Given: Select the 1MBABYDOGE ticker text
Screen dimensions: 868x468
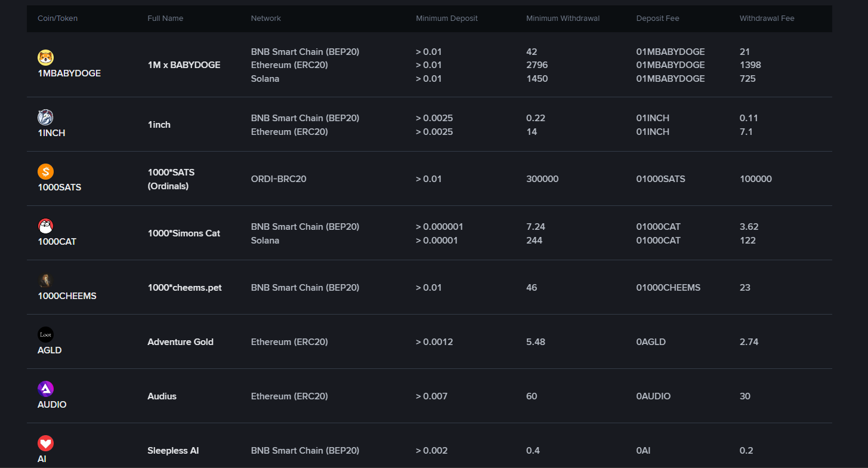Looking at the screenshot, I should (69, 73).
